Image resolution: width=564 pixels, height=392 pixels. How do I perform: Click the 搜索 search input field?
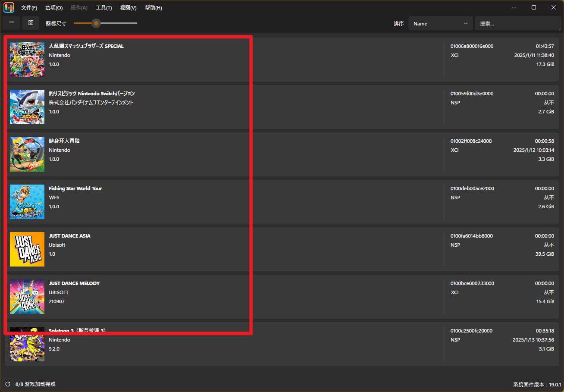tap(518, 23)
